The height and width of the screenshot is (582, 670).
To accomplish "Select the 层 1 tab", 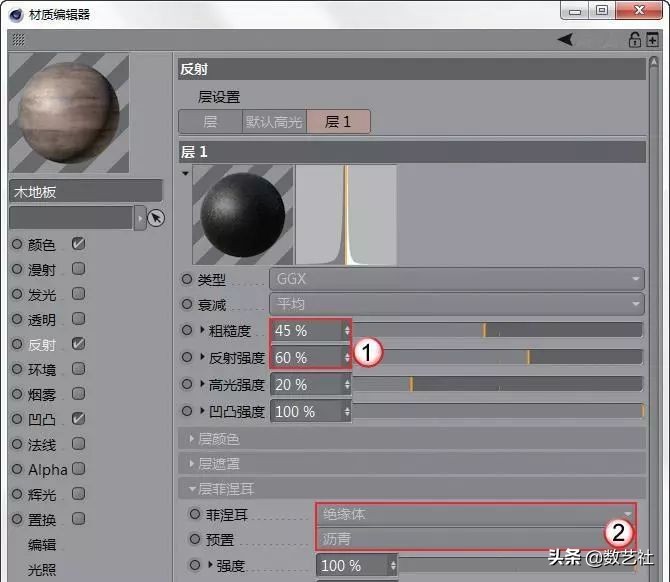I will coord(338,122).
